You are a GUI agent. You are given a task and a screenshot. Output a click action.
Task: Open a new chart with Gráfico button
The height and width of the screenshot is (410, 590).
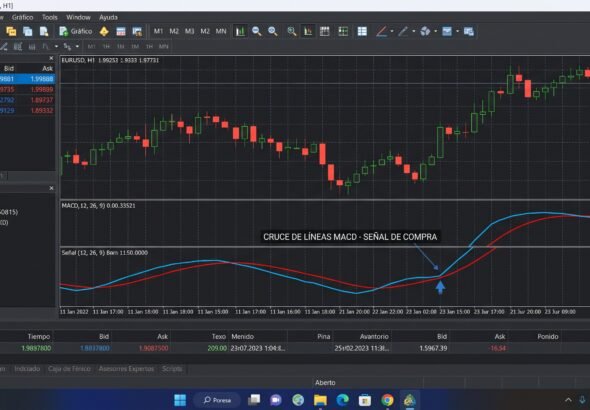point(76,31)
